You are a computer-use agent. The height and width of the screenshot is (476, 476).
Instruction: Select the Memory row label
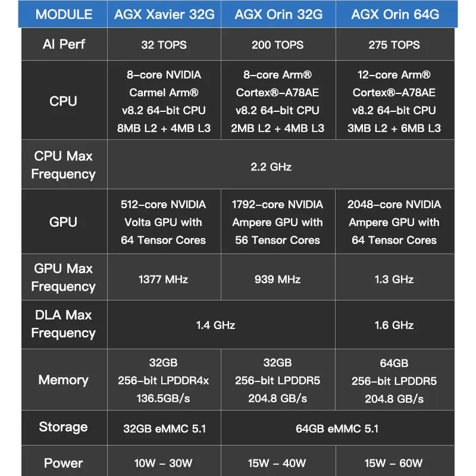(64, 380)
